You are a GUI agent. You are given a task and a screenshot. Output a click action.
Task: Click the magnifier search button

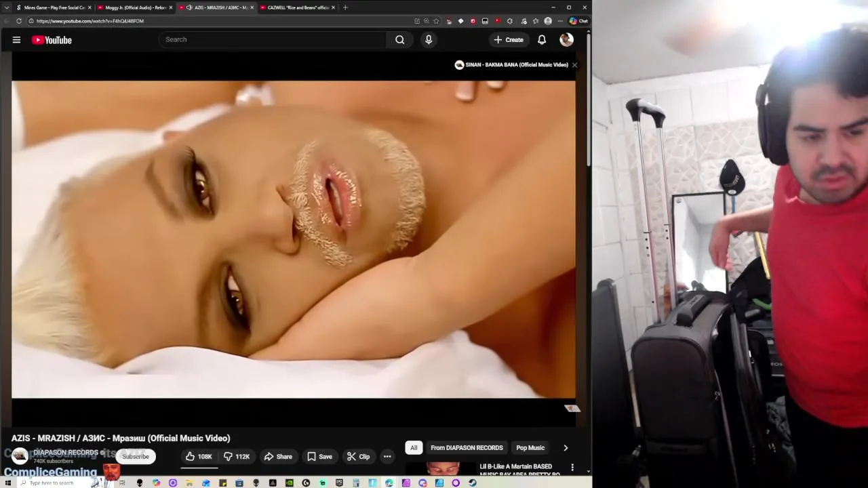coord(400,39)
